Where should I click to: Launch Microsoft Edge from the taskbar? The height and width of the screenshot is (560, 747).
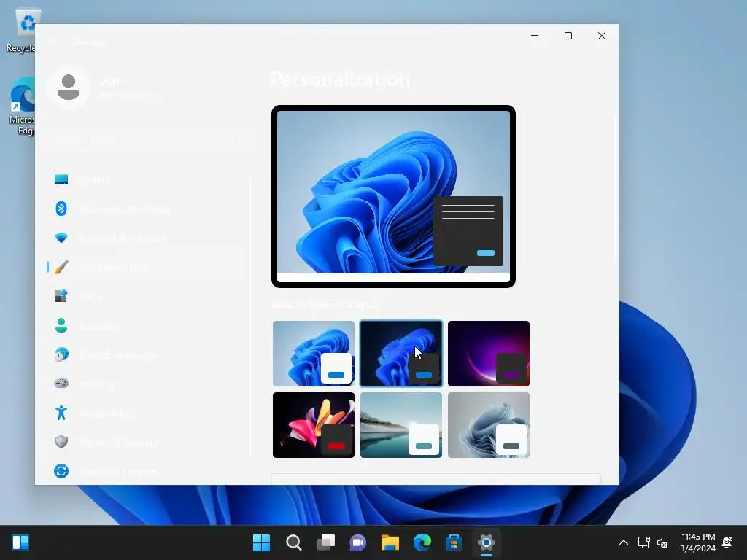click(x=422, y=542)
